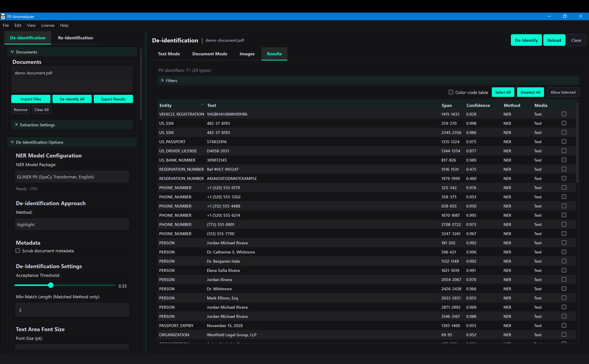Click the Min Match Length input field
The height and width of the screenshot is (364, 589).
point(72,310)
